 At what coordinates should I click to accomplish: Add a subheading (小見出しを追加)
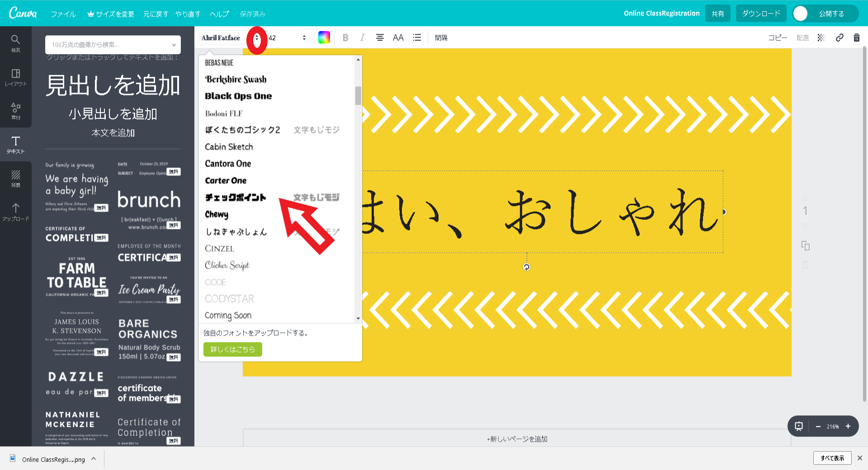pos(113,114)
